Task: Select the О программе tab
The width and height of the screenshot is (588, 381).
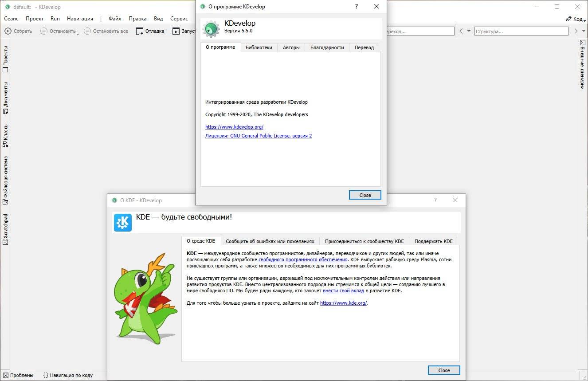Action: pos(220,47)
